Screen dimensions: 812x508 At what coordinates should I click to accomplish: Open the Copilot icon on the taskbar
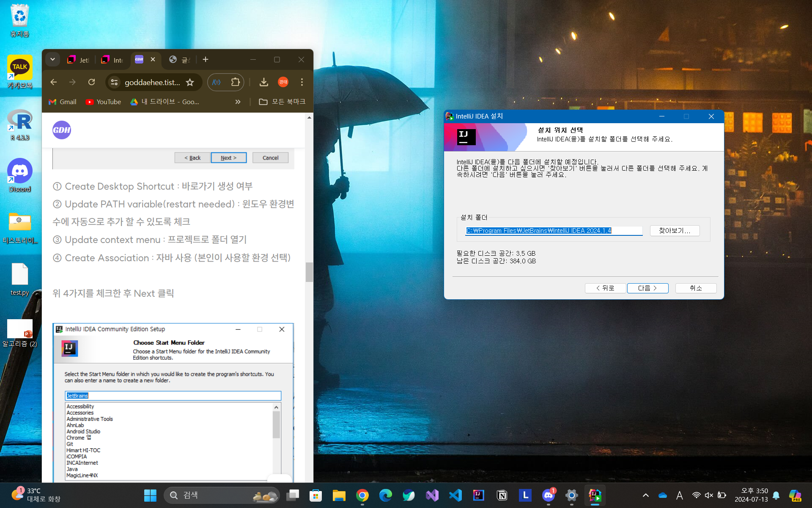click(x=795, y=495)
